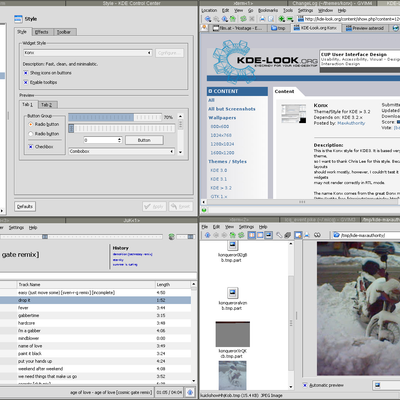
Task: Click spinbox arrows on preview number field
Action: (119, 140)
